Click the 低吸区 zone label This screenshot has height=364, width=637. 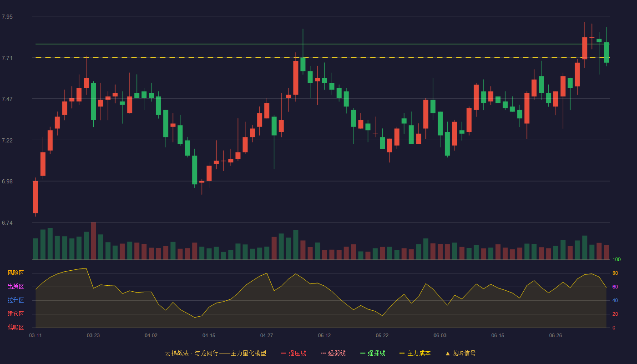click(x=15, y=327)
